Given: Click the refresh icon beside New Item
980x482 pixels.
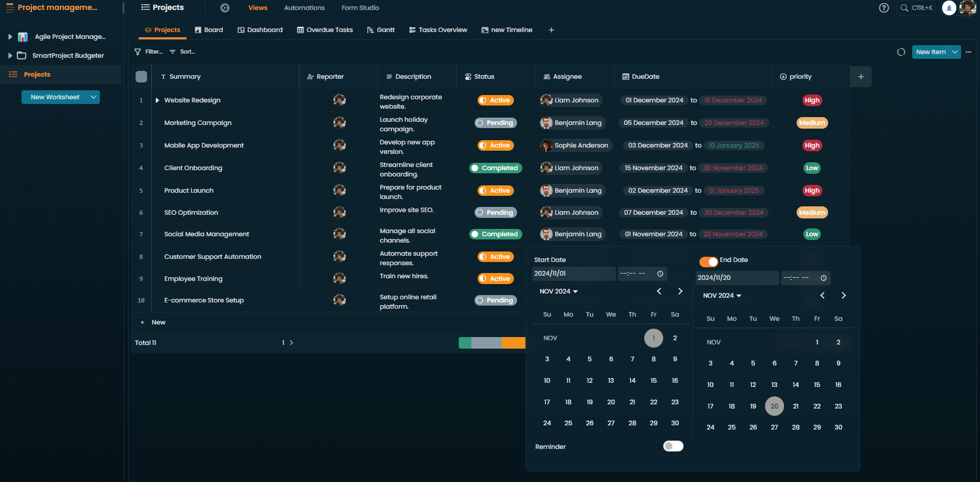Looking at the screenshot, I should [x=901, y=52].
